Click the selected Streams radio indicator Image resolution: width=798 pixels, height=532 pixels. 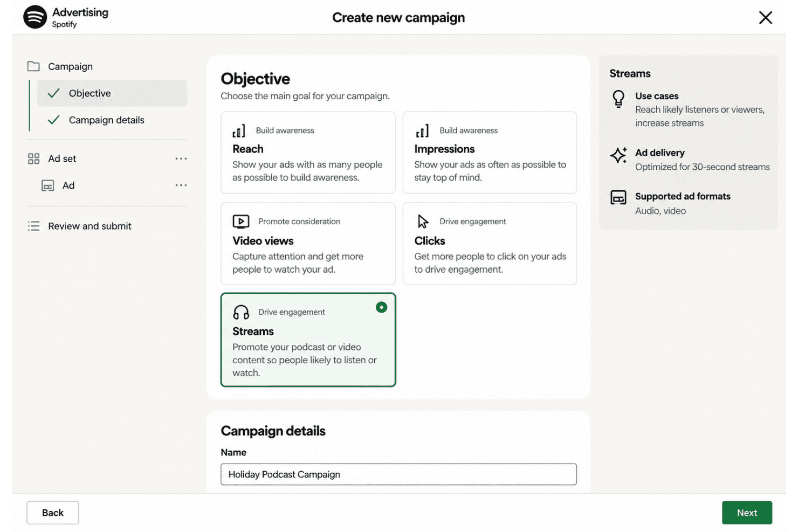point(381,307)
